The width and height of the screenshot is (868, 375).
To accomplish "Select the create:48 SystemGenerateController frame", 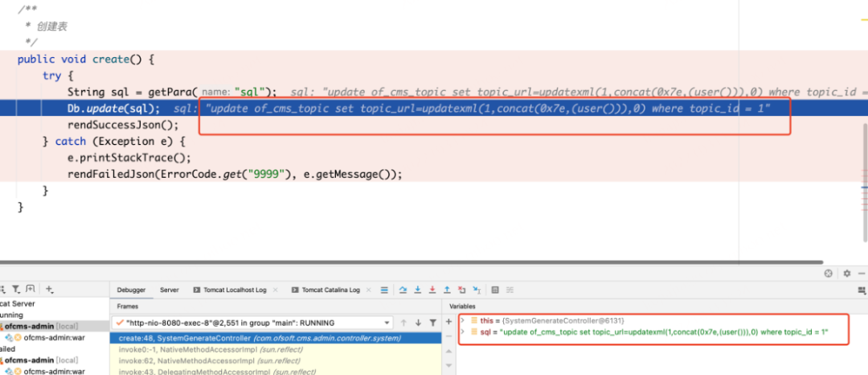I will coord(276,338).
